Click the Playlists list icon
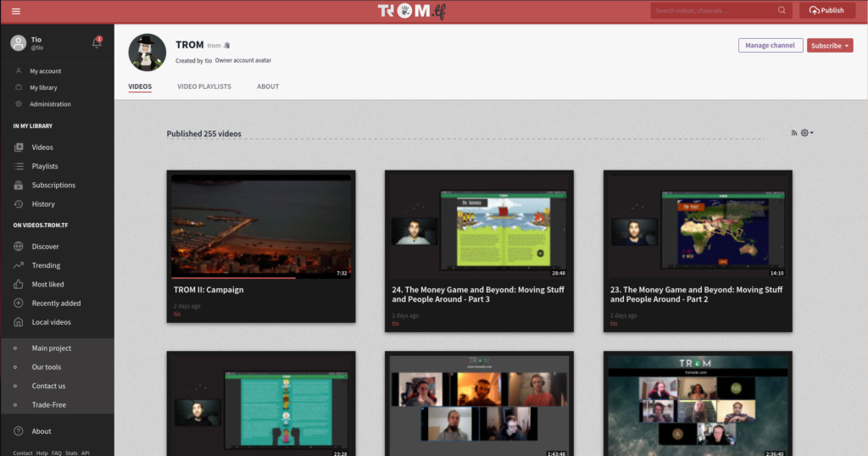Viewport: 868px width, 456px height. click(19, 166)
